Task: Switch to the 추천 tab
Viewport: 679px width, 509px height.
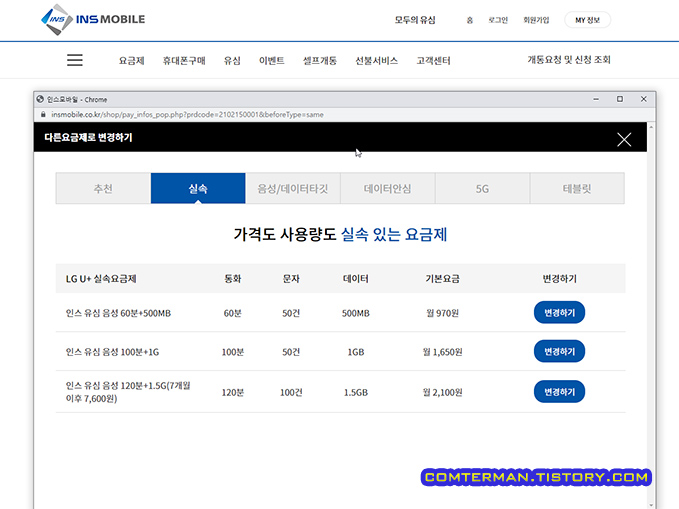Action: (x=103, y=188)
